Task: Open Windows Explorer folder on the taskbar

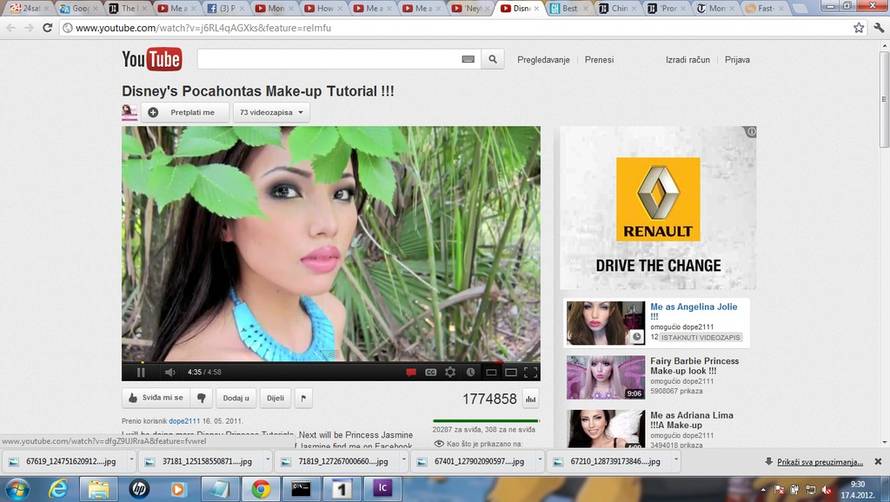Action: [98, 489]
